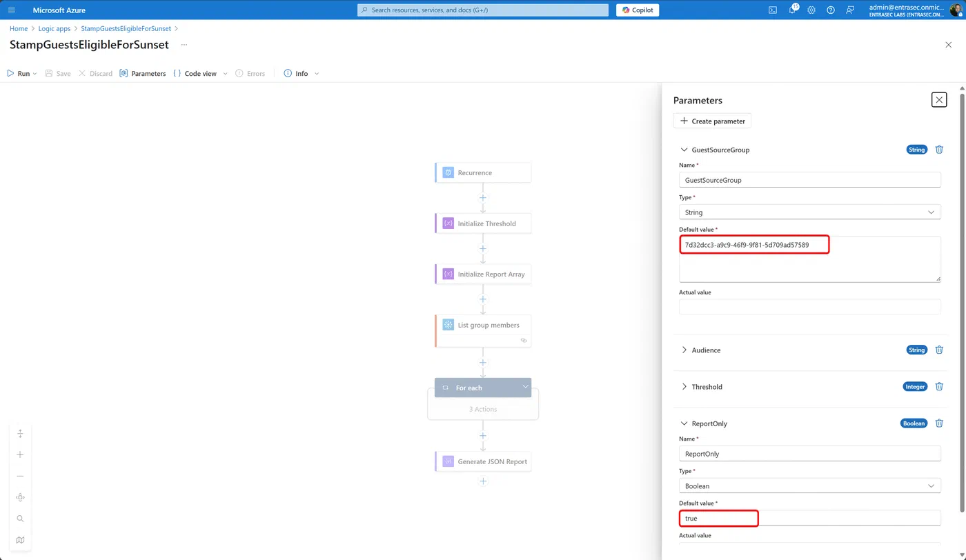This screenshot has height=560, width=966.
Task: Add step after Initialize Threshold plus
Action: [483, 248]
